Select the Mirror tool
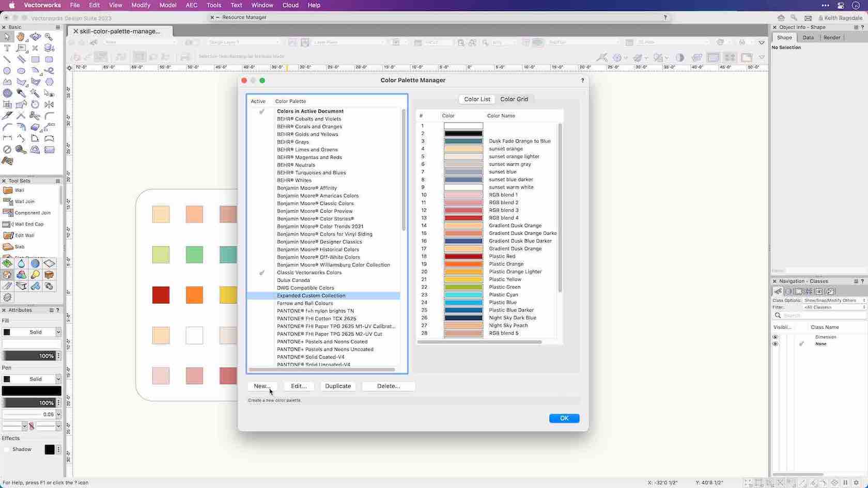Viewport: 868px width, 488px height. [49, 105]
